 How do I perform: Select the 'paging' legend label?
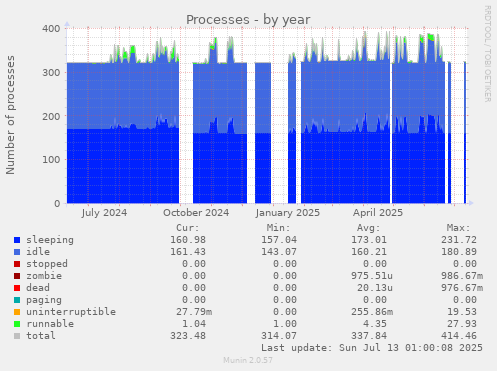point(44,300)
